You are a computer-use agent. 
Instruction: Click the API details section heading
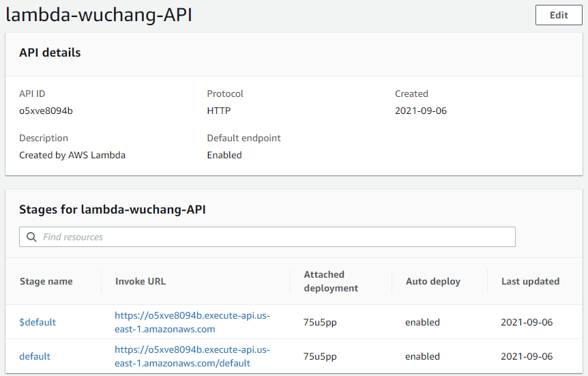pos(50,53)
